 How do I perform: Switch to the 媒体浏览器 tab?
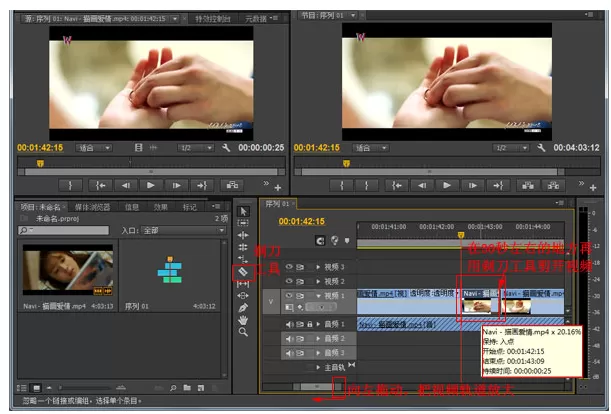(x=93, y=207)
